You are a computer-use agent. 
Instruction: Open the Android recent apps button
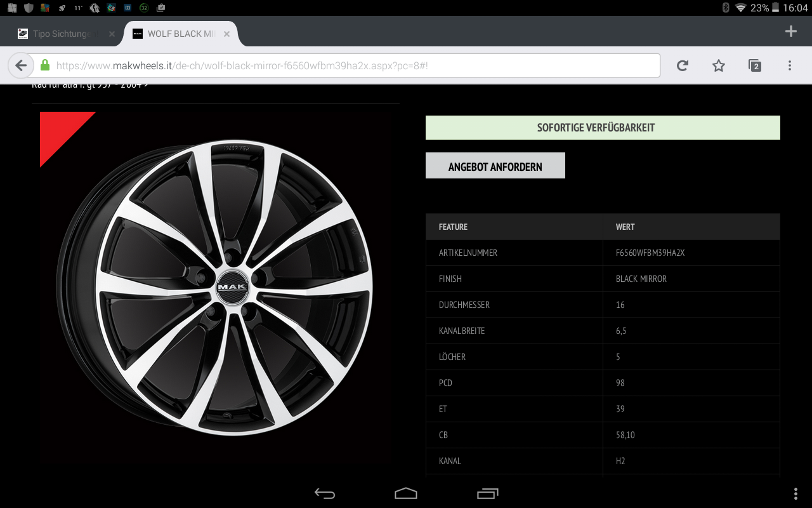click(487, 493)
